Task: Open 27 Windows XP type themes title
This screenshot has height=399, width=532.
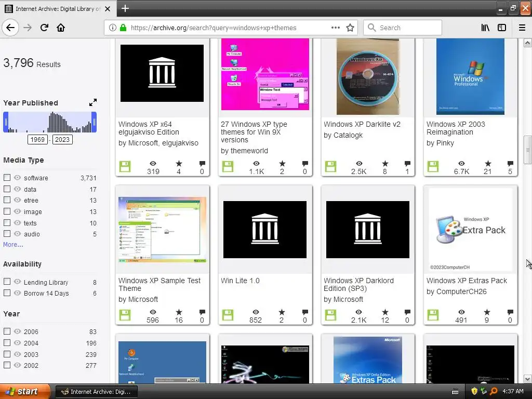Action: (x=254, y=132)
